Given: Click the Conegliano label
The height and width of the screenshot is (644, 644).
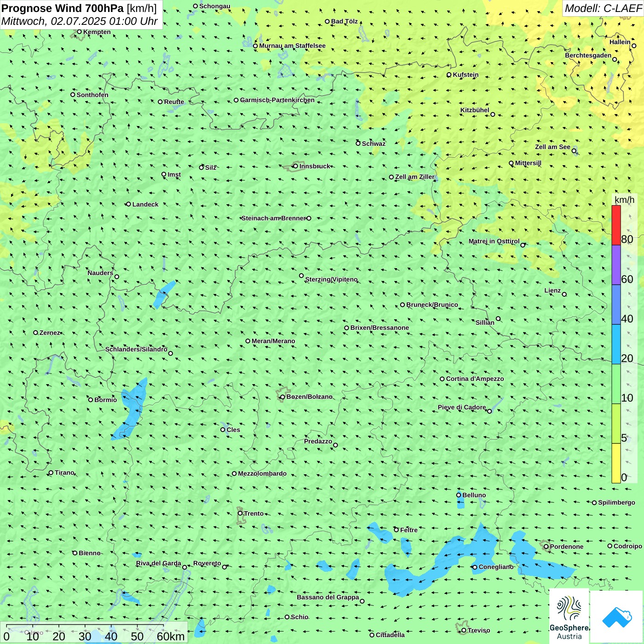Looking at the screenshot, I should pos(496,567).
